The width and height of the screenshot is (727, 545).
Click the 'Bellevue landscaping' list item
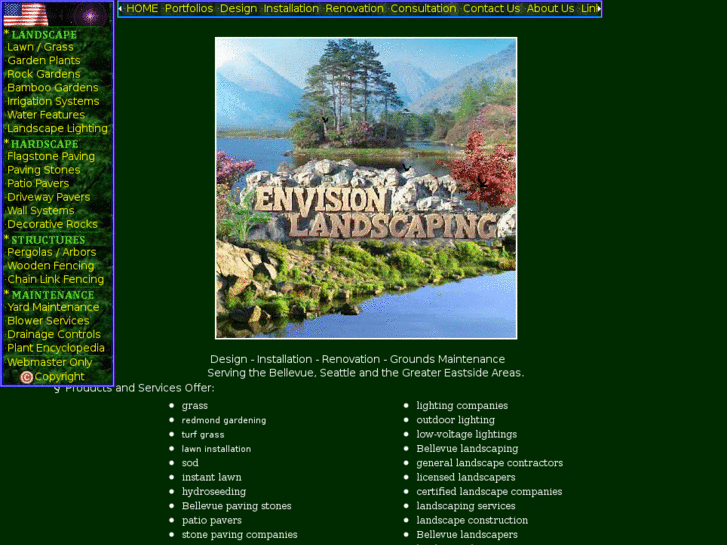pos(467,449)
